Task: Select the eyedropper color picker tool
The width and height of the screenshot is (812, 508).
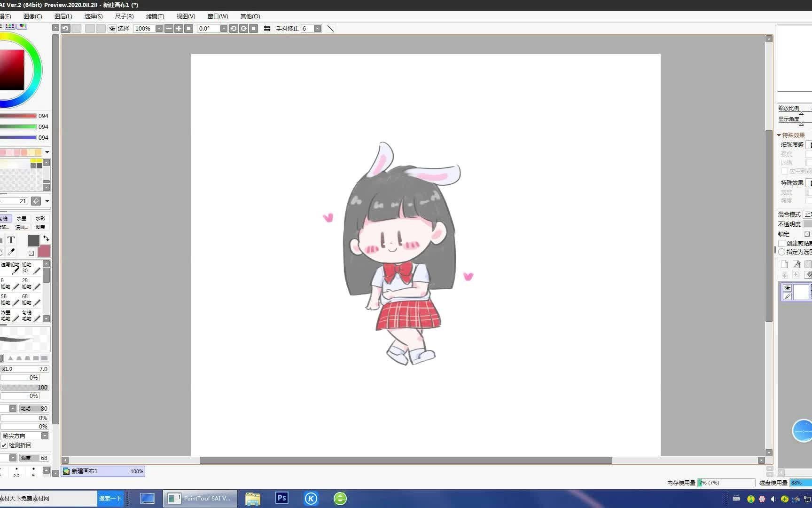Action: [x=11, y=252]
